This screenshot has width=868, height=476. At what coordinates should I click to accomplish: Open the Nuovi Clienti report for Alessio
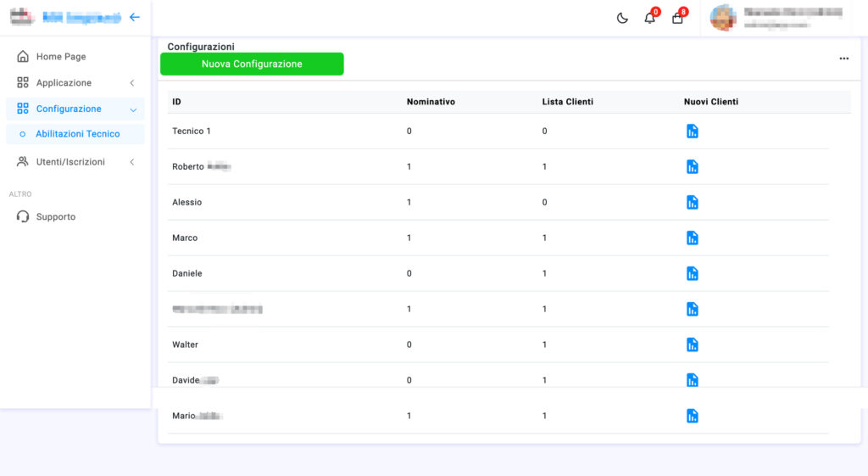point(692,202)
